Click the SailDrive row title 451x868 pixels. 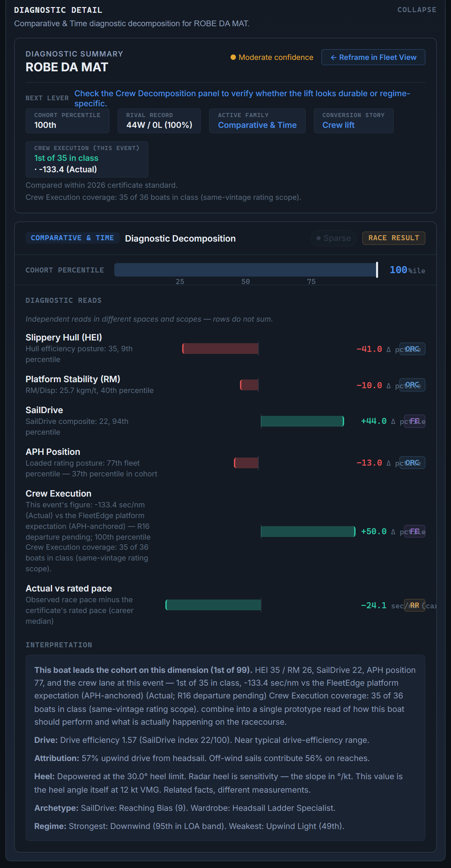tap(44, 410)
